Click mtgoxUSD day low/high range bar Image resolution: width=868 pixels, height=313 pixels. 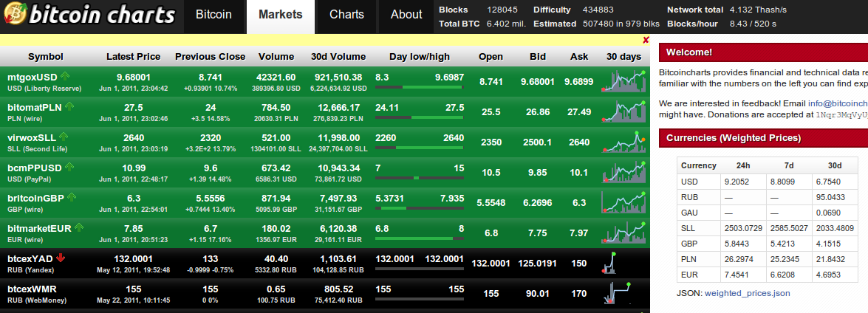[x=419, y=87]
